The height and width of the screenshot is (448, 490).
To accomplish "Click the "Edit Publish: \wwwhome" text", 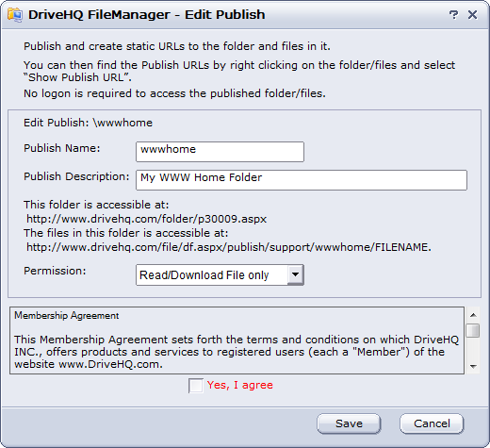I will click(88, 123).
